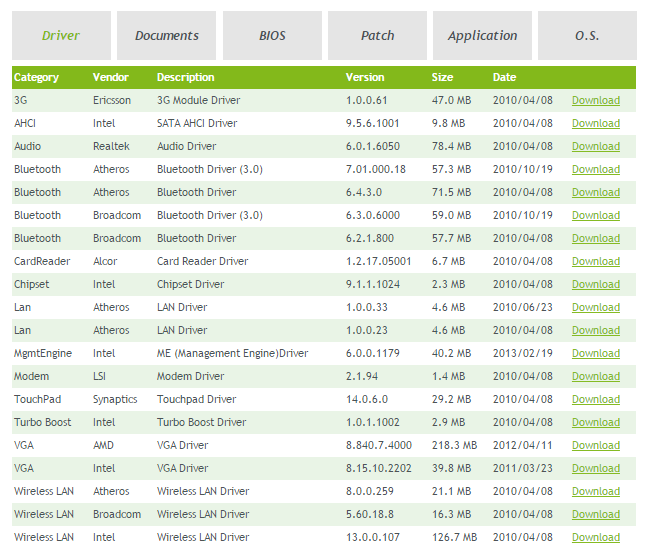Viewport: 647px width, 560px height.
Task: Download the Intel VGA Driver
Action: tap(596, 468)
